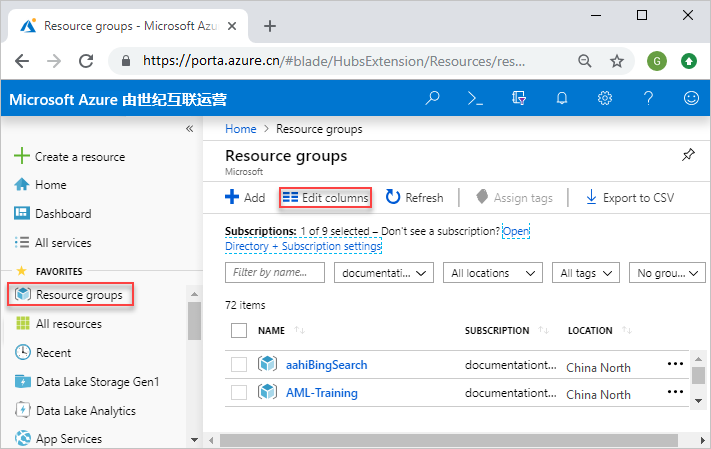Click the green browser update arrow icon
The height and width of the screenshot is (449, 711).
689,61
